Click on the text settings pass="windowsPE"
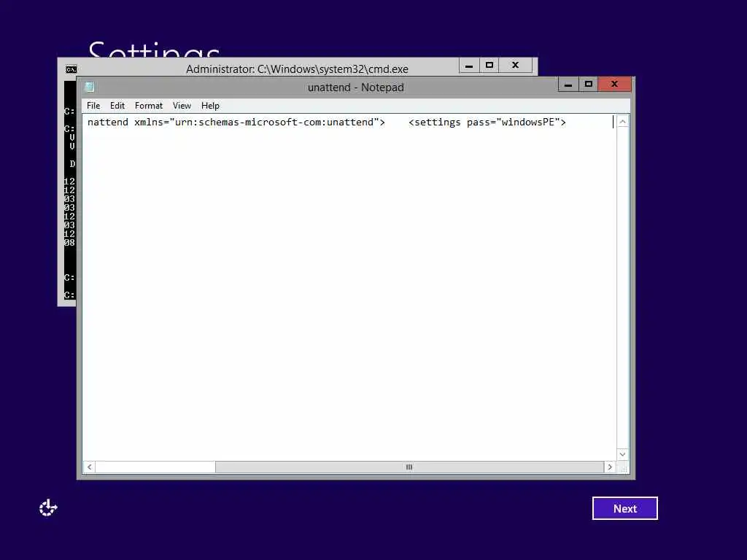 pyautogui.click(x=487, y=122)
